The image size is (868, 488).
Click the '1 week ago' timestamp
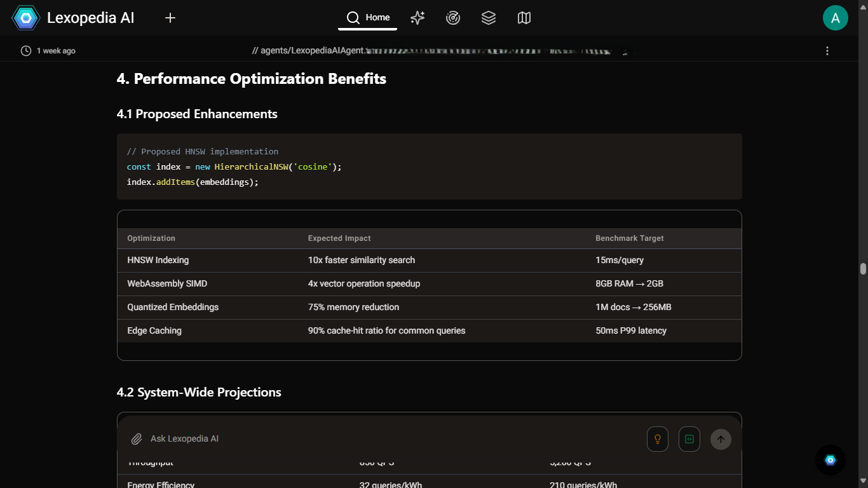[56, 51]
